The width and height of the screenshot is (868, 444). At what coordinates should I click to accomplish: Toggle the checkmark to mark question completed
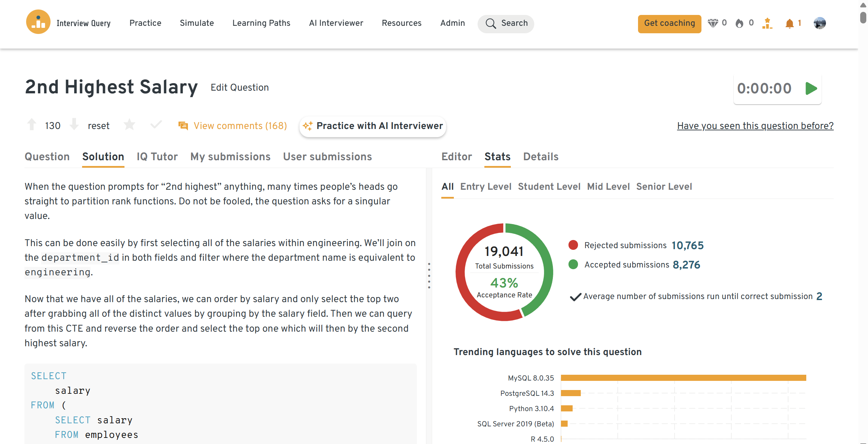tap(156, 125)
